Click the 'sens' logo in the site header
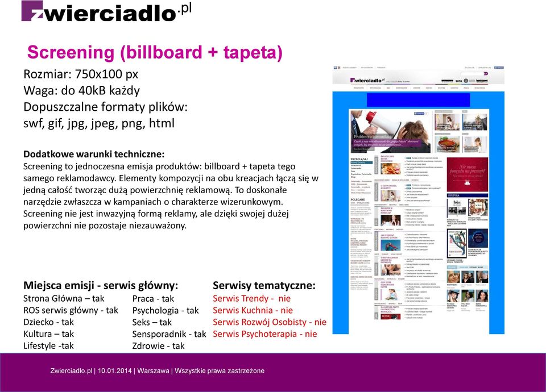 pos(458,81)
